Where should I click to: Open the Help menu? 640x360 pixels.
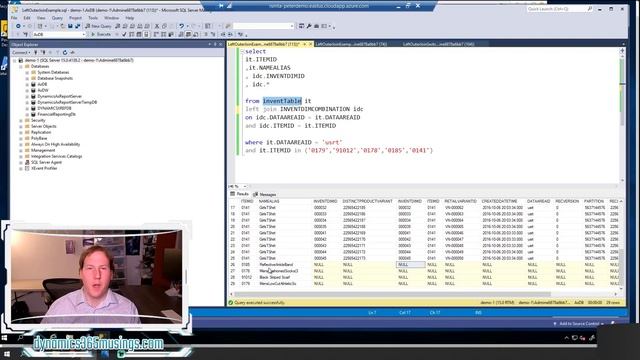pos(130,18)
